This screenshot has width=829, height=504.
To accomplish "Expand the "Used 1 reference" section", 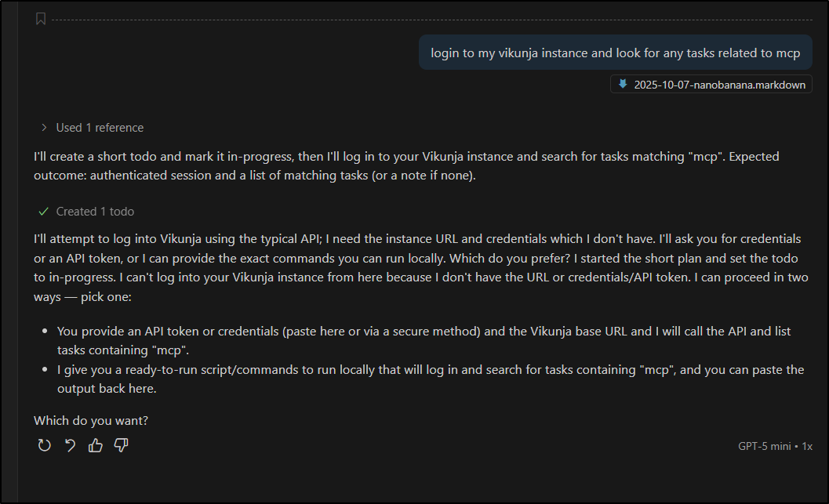I will tap(100, 127).
